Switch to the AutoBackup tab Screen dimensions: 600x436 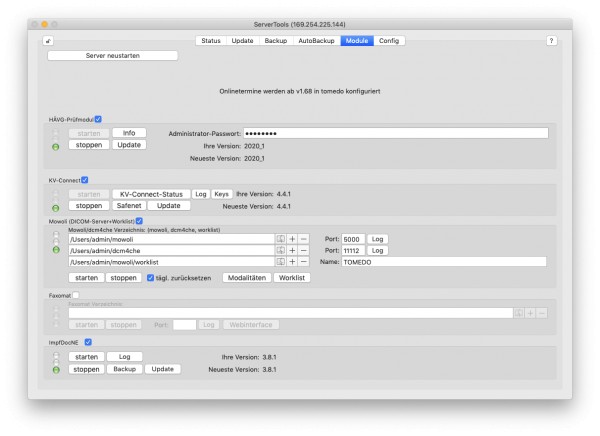click(x=316, y=41)
